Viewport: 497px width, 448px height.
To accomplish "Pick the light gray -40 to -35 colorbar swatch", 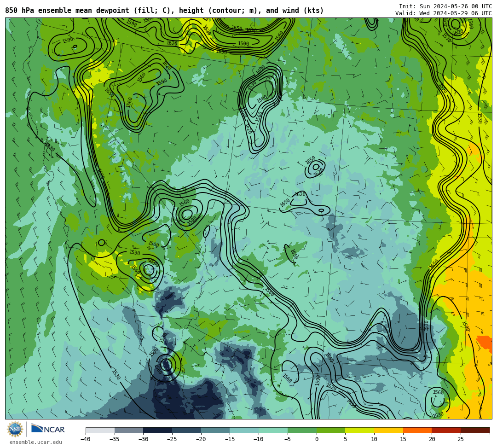I will (100, 430).
